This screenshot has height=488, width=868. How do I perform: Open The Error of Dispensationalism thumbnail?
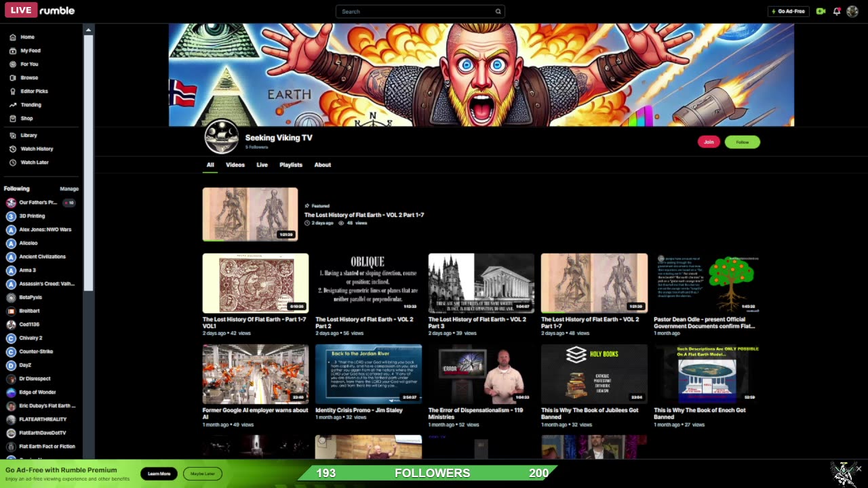481,374
